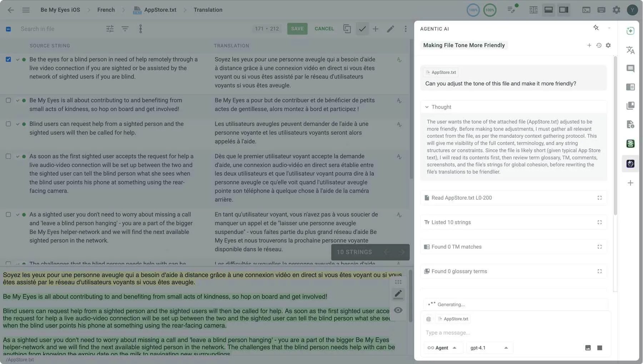Check the 'Blind users can request help' row checkbox
The image size is (643, 364).
point(8,124)
